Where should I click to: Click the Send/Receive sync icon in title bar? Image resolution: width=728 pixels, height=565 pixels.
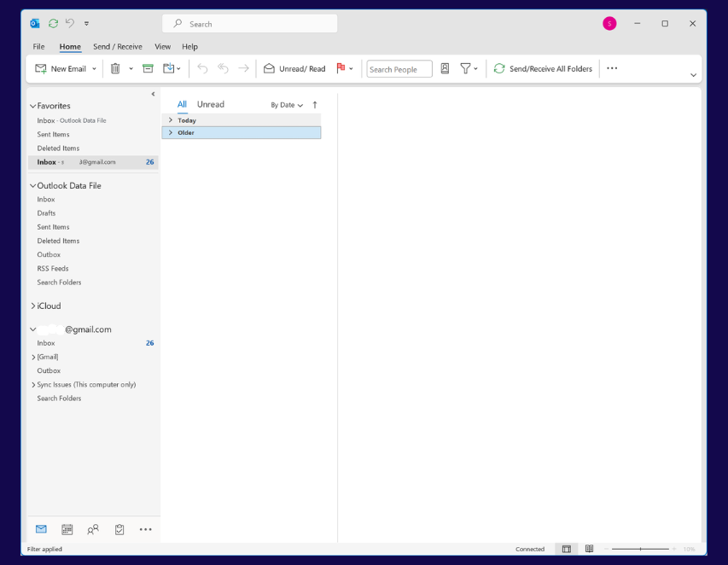(x=54, y=23)
